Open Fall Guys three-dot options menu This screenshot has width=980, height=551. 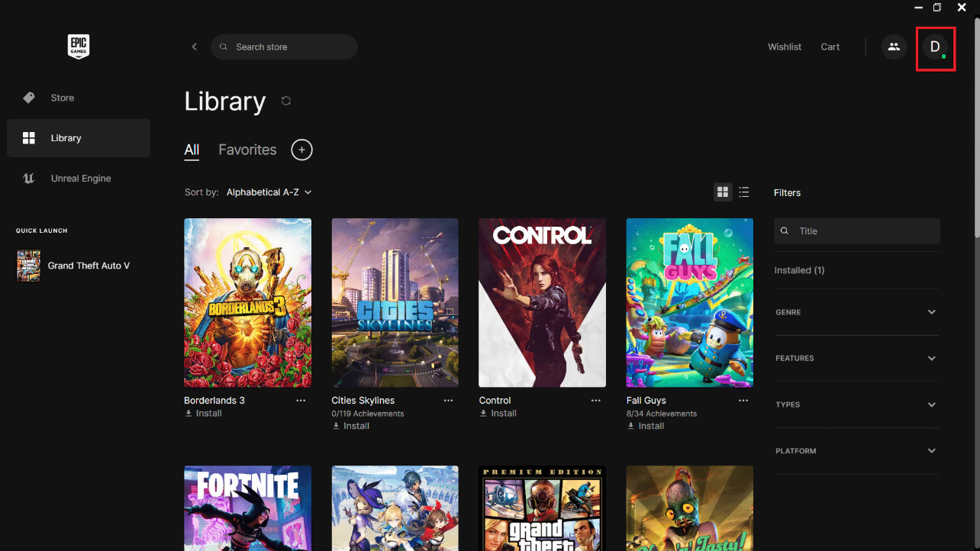click(743, 401)
